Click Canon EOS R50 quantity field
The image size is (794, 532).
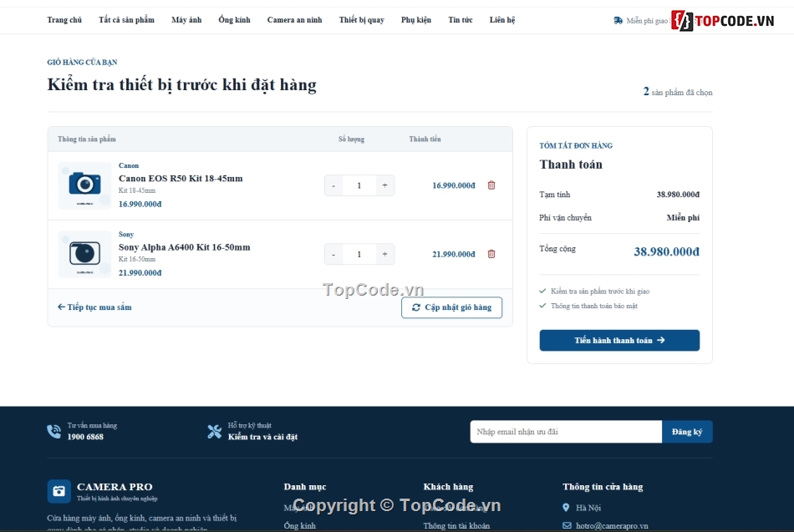point(359,185)
